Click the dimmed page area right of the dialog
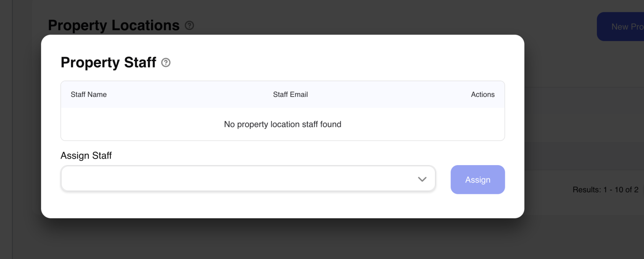 coord(583,115)
